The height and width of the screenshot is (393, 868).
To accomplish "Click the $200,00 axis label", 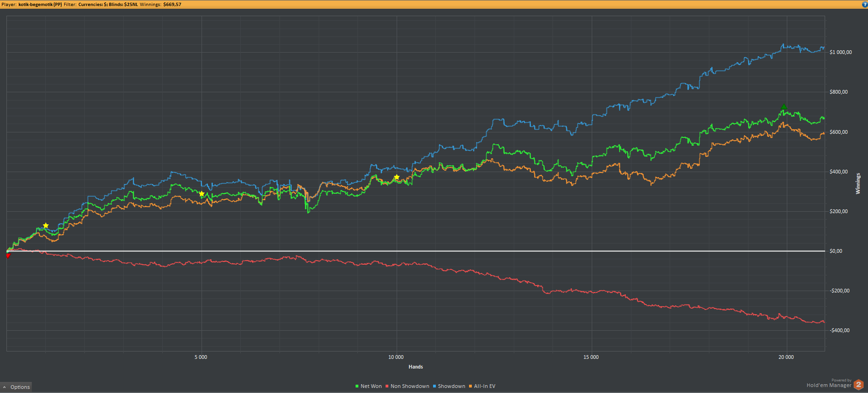I will click(x=838, y=211).
